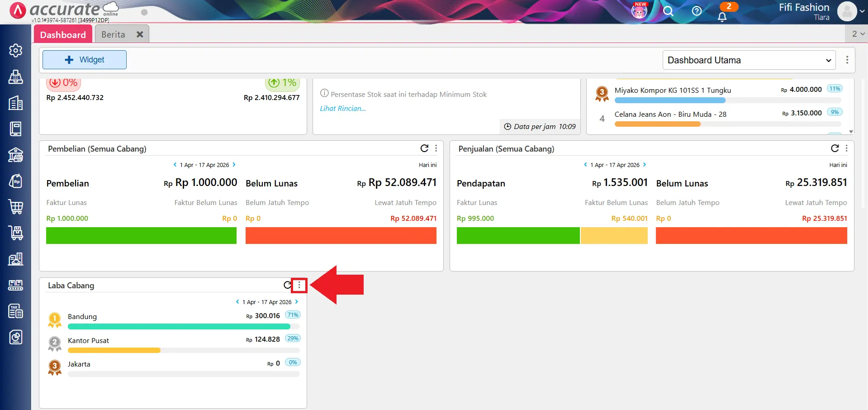Image resolution: width=868 pixels, height=410 pixels.
Task: Open the Settings gear in sidebar
Action: coord(16,50)
